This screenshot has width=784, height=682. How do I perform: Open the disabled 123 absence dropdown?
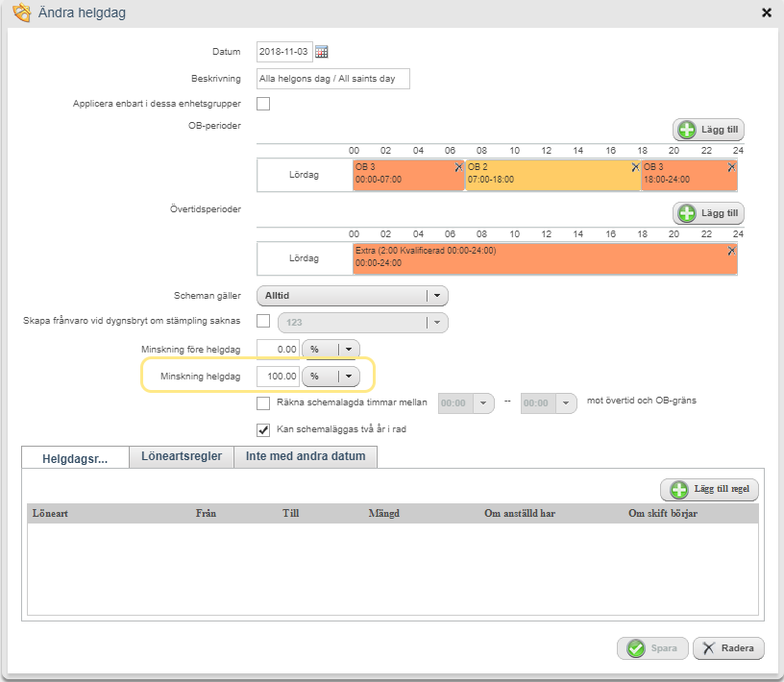[x=363, y=323]
